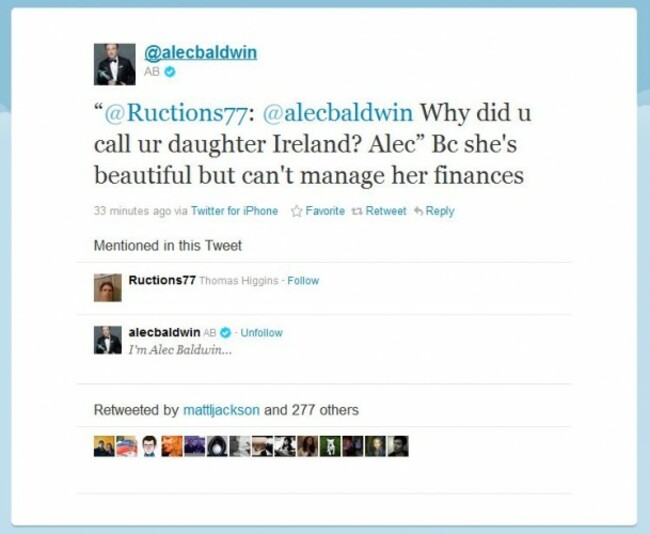Open the Ructions77 username in mentions list
Screen dimensions: 650x534
162,280
